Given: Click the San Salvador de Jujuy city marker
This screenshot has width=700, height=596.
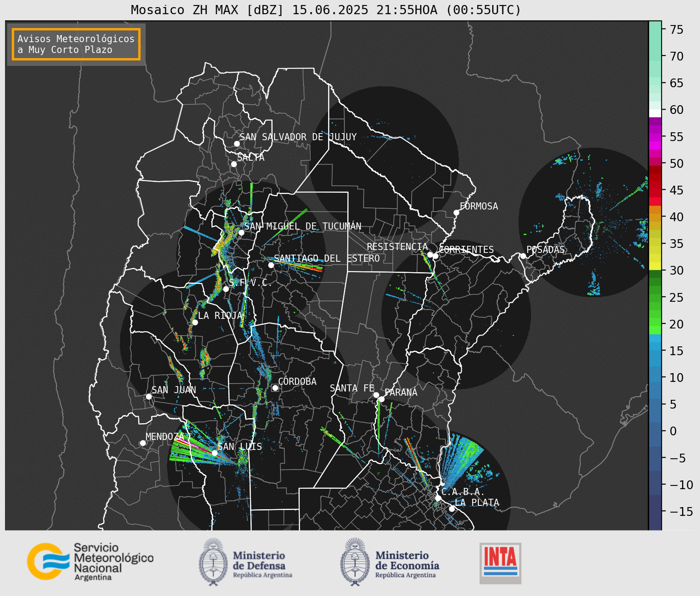Looking at the screenshot, I should 237,144.
